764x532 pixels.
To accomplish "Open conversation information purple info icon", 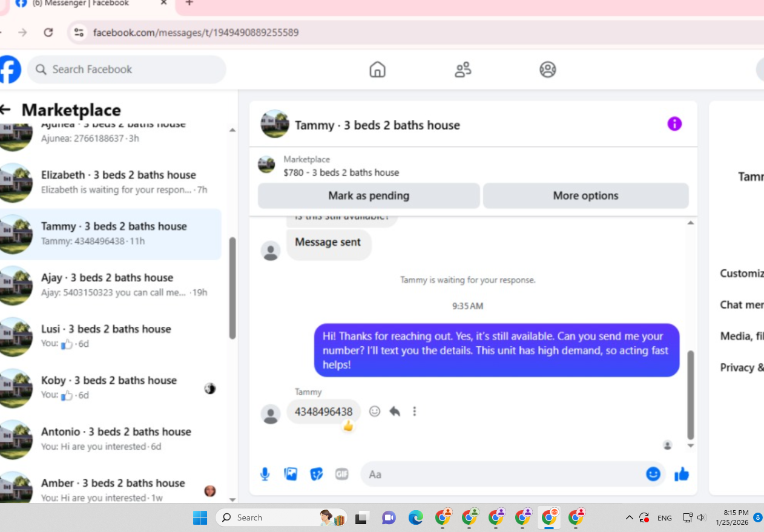I will click(x=674, y=124).
